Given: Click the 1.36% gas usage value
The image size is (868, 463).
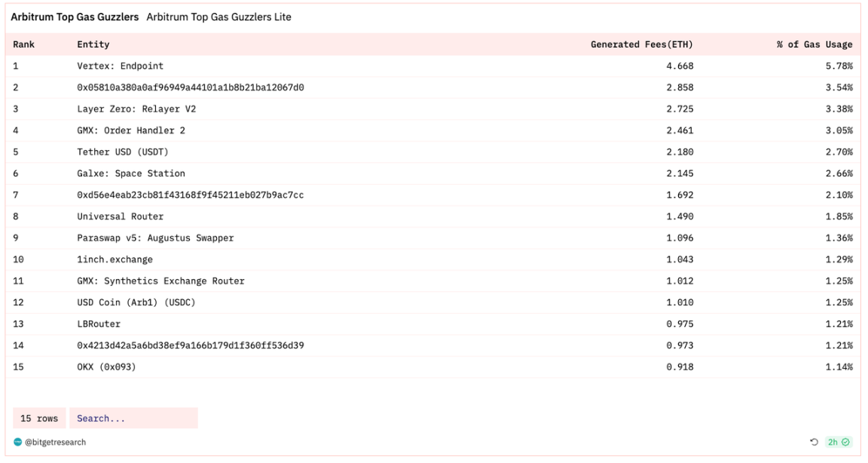Looking at the screenshot, I should (839, 238).
